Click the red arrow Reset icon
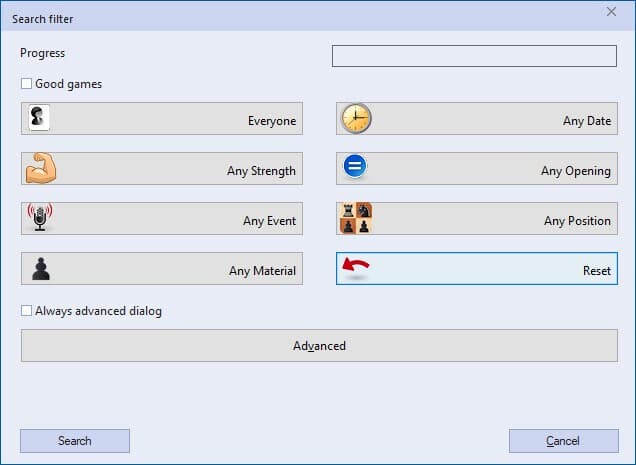636x465 pixels. click(x=356, y=268)
